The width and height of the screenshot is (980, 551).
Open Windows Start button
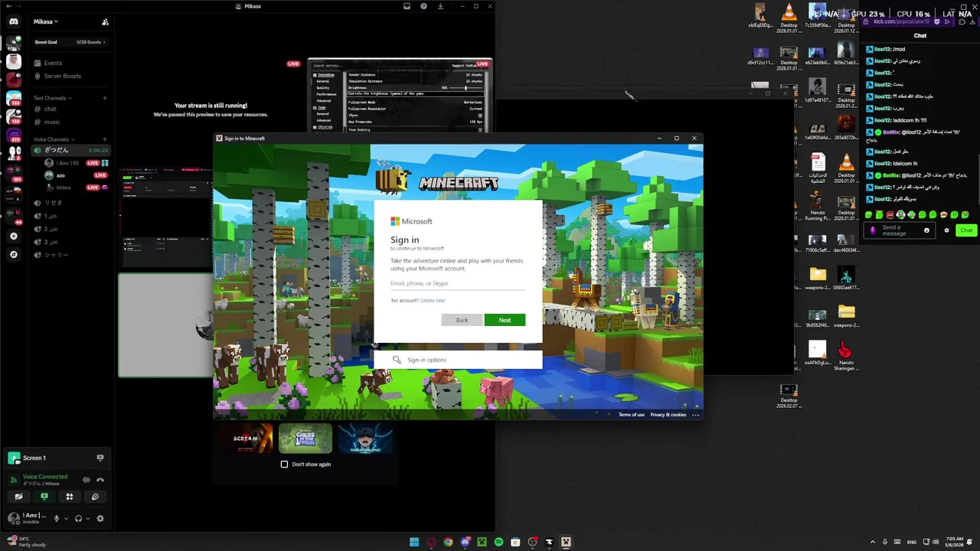[x=414, y=542]
